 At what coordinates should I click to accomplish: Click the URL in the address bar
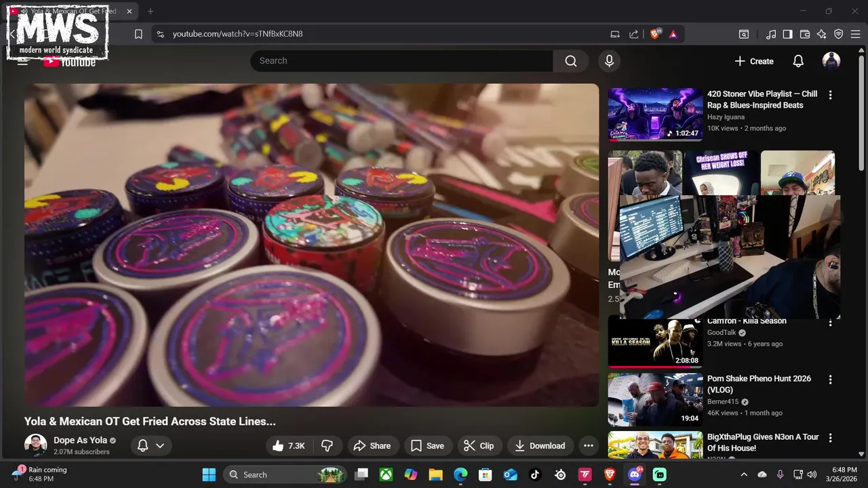click(x=237, y=34)
